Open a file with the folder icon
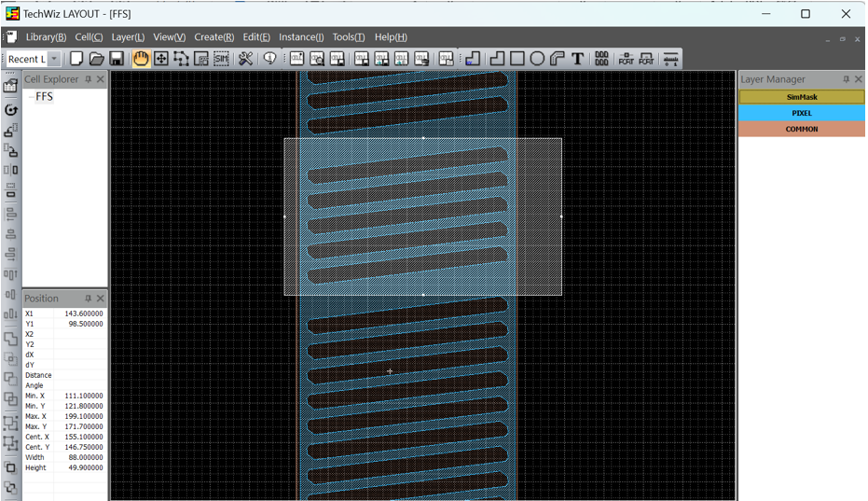The height and width of the screenshot is (501, 868). [96, 59]
